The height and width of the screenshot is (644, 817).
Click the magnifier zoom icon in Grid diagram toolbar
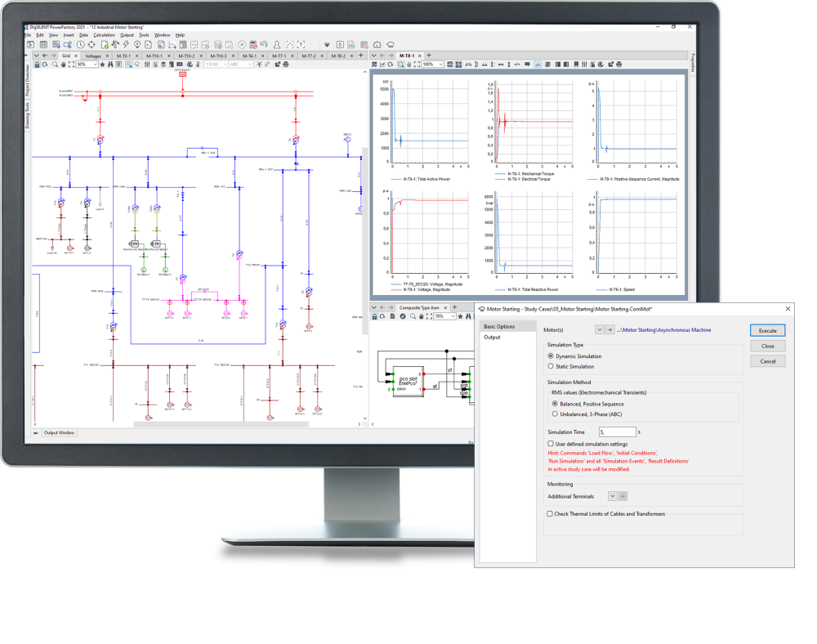[55, 65]
